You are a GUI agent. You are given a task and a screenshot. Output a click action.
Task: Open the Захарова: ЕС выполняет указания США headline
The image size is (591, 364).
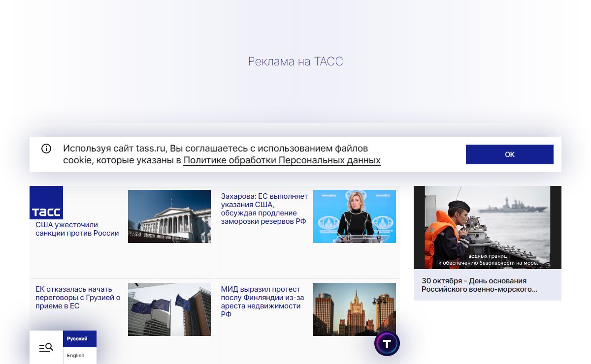[x=264, y=209]
